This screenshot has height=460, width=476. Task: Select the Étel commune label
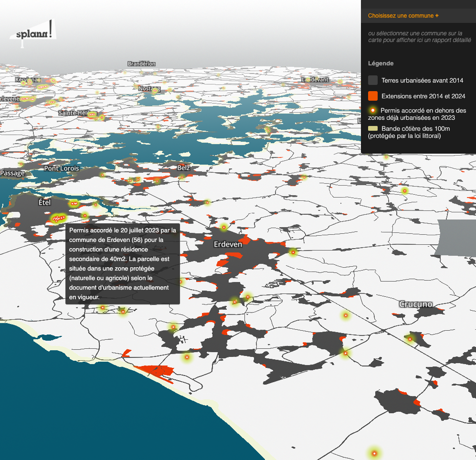pos(44,203)
